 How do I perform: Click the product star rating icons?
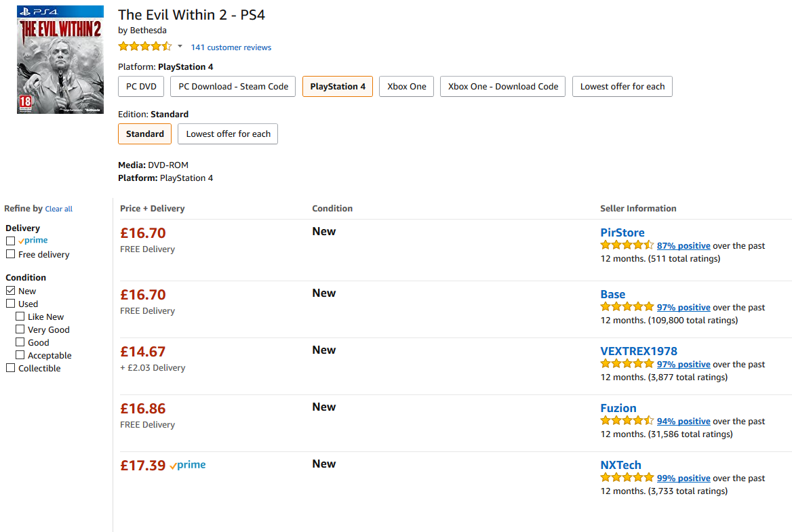(145, 47)
